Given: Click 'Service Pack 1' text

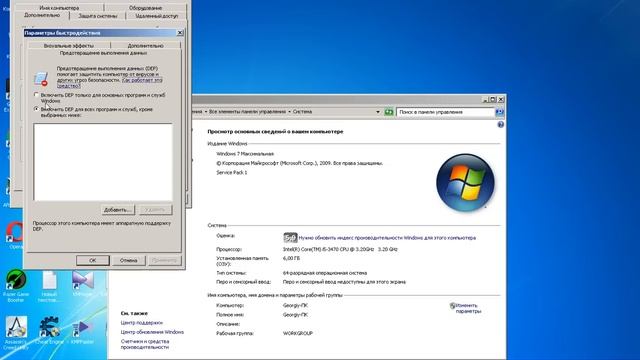Looking at the screenshot, I should pyautogui.click(x=231, y=173).
